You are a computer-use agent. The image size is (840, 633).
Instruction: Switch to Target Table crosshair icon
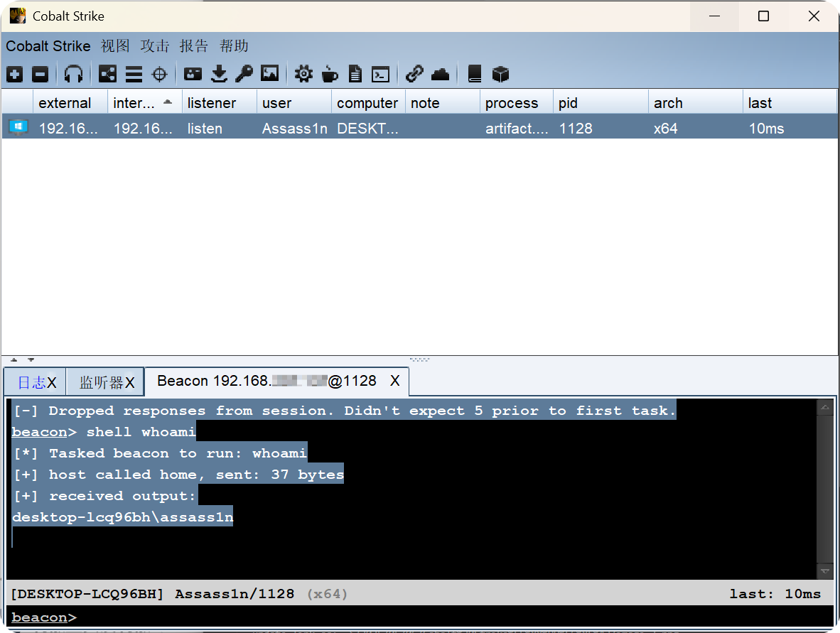[x=160, y=74]
